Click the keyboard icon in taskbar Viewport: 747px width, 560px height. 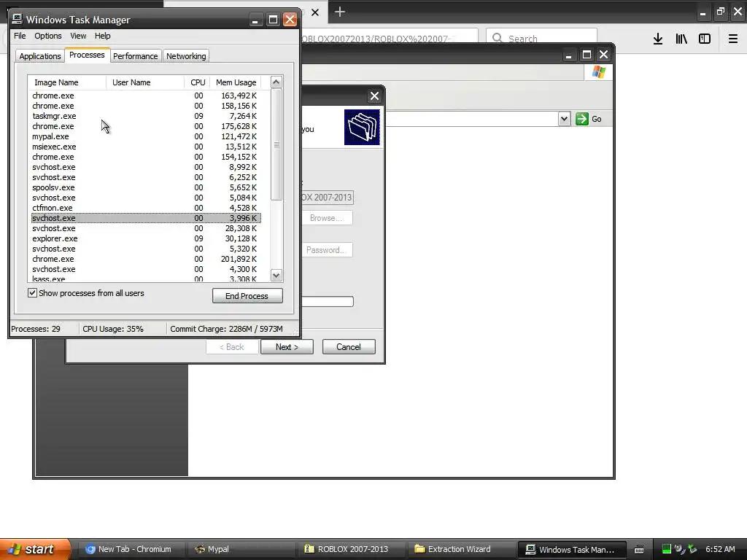tap(639, 550)
